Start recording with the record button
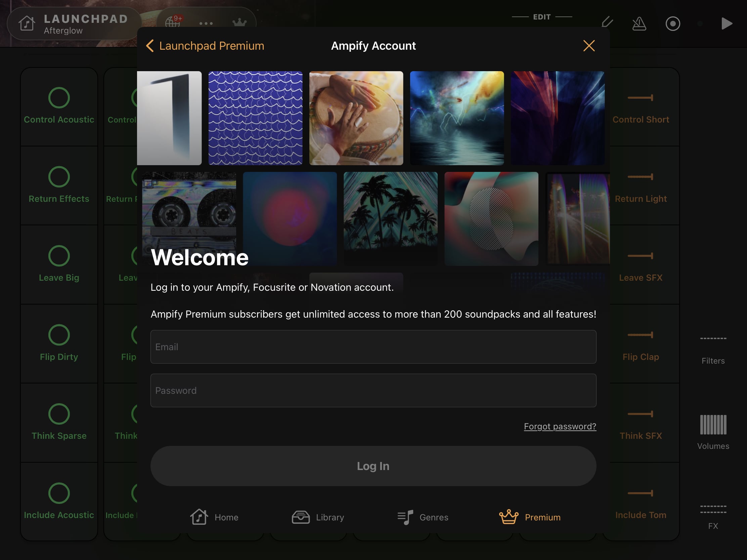This screenshot has width=747, height=560. click(x=673, y=24)
